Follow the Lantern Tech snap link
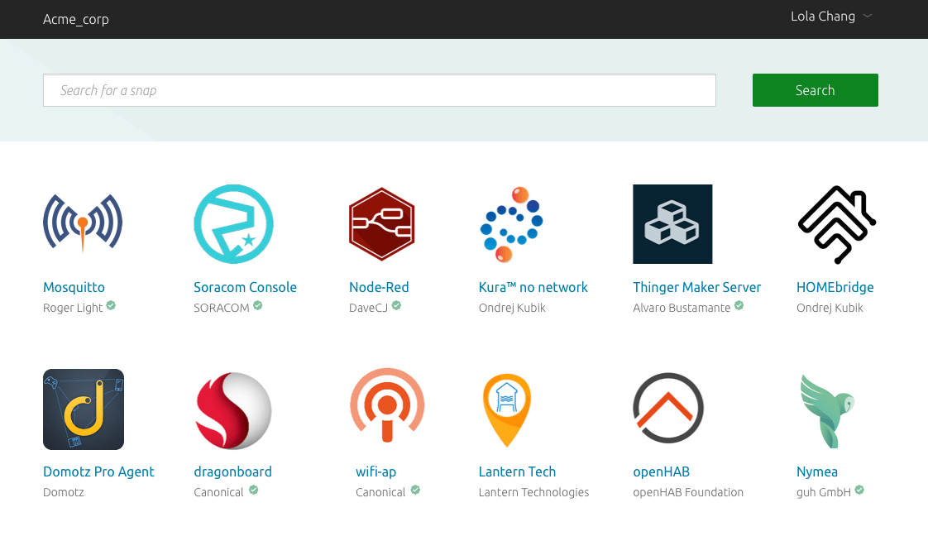 [517, 471]
